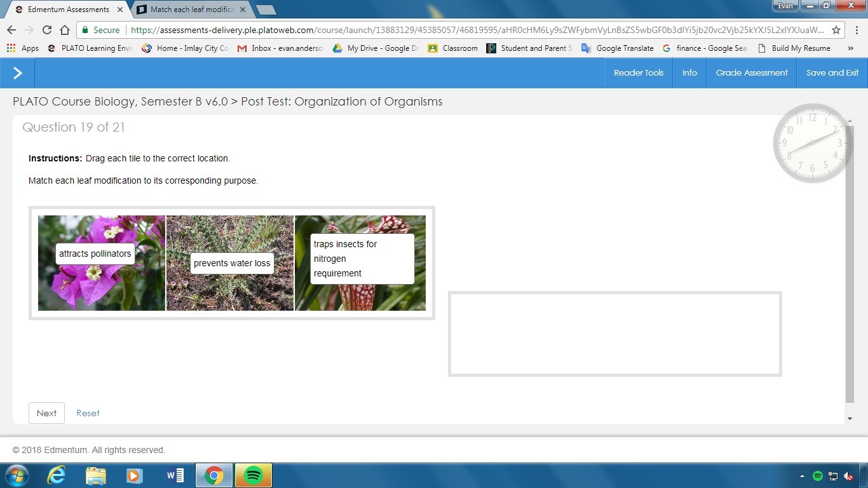Open Windows Media Player from the taskbar
868x488 pixels.
[135, 475]
